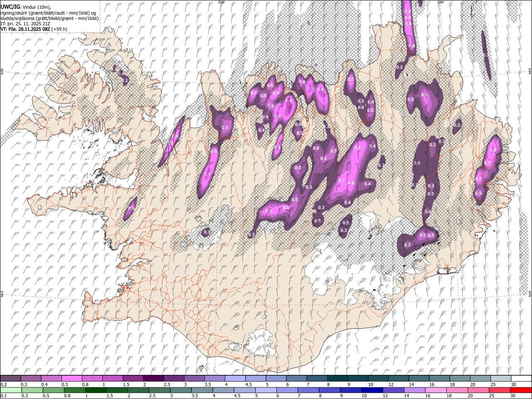This screenshot has width=532, height=399.
Task: Click the lilac swatch between 14 and 16 on rain scale
Action: coord(414,390)
